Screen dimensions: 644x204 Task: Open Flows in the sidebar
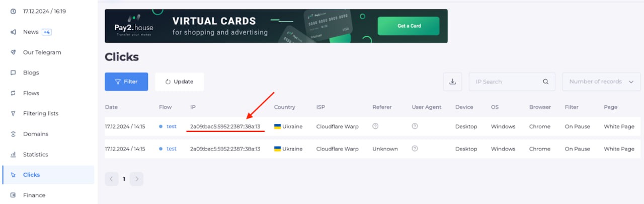coord(31,93)
